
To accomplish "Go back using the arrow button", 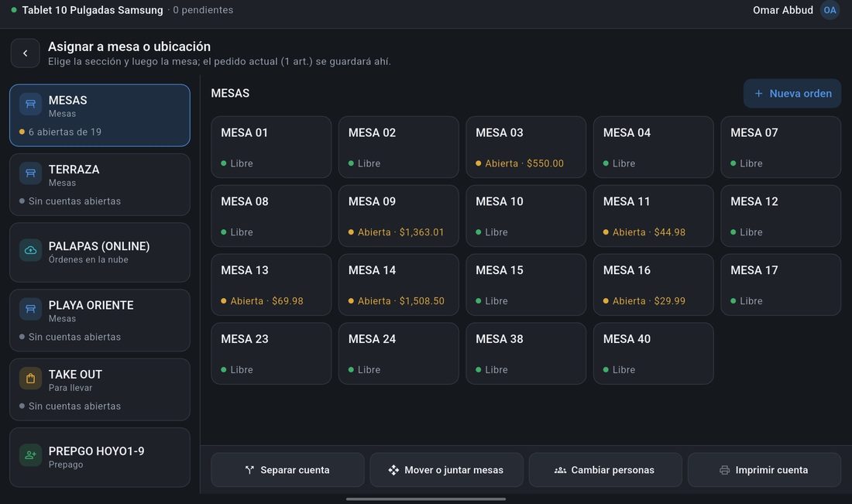I will [25, 53].
